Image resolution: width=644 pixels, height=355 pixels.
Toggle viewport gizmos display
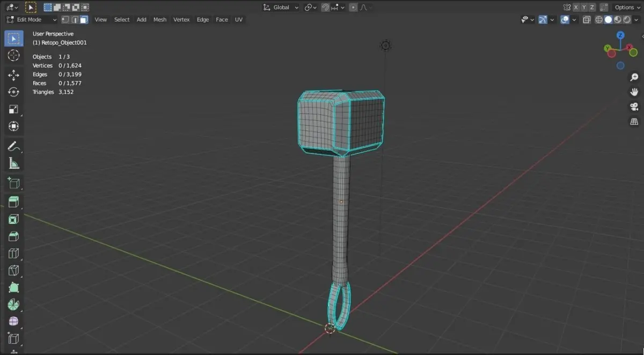tap(543, 19)
